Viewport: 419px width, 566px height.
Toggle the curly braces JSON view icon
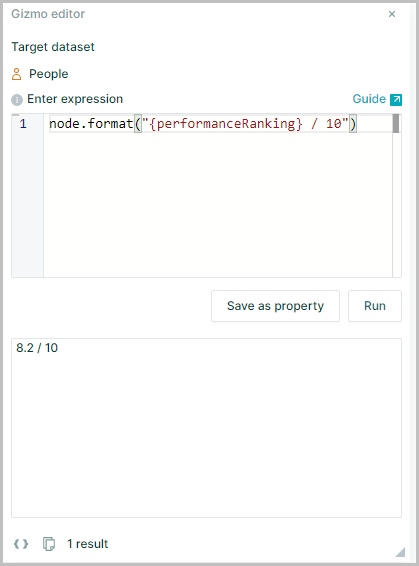[x=21, y=544]
